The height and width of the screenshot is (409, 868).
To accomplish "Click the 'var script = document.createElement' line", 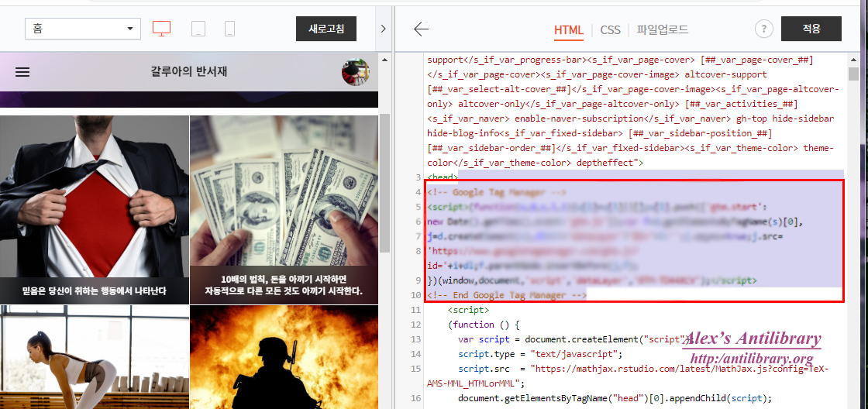I will click(x=576, y=339).
